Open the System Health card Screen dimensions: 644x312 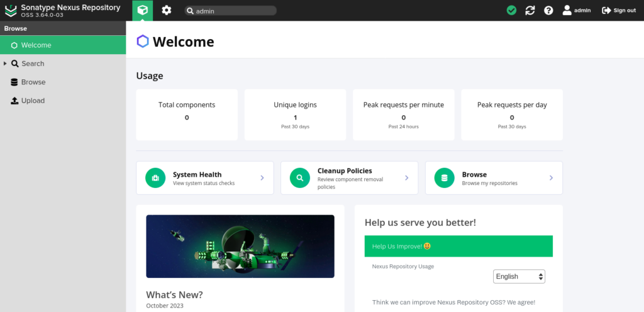pyautogui.click(x=205, y=178)
